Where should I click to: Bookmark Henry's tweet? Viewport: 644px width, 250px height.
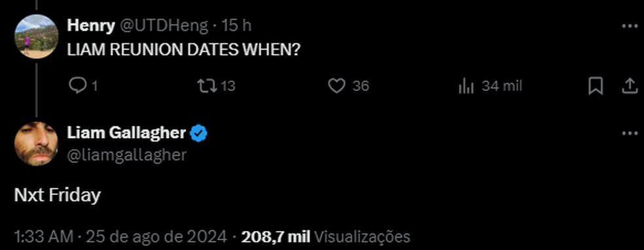pyautogui.click(x=596, y=86)
